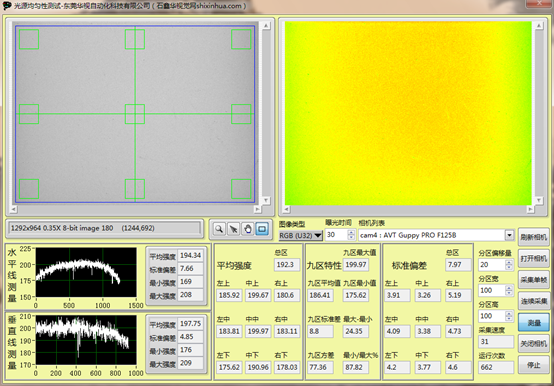Click the vertical line minimum value 176
The width and height of the screenshot is (554, 386).
pyautogui.click(x=190, y=350)
